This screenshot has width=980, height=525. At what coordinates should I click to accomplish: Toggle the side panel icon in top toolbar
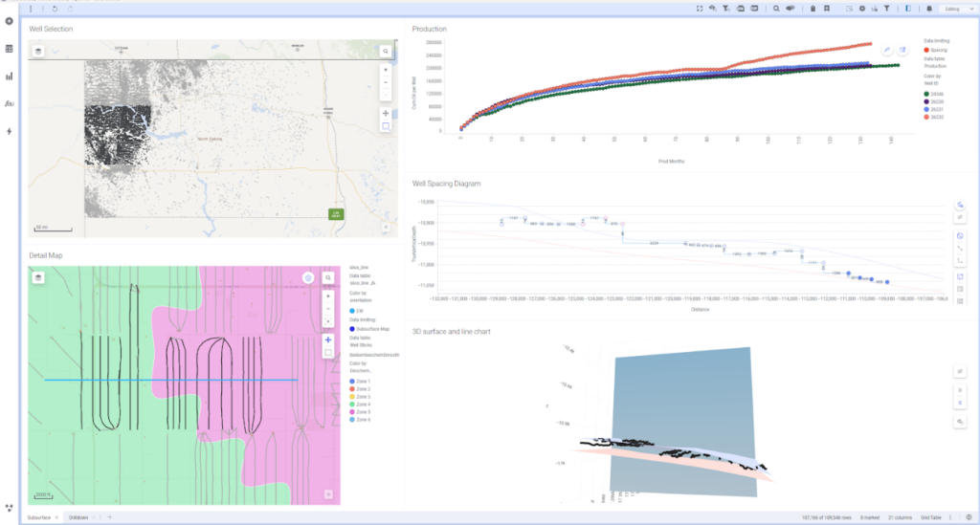coord(908,8)
